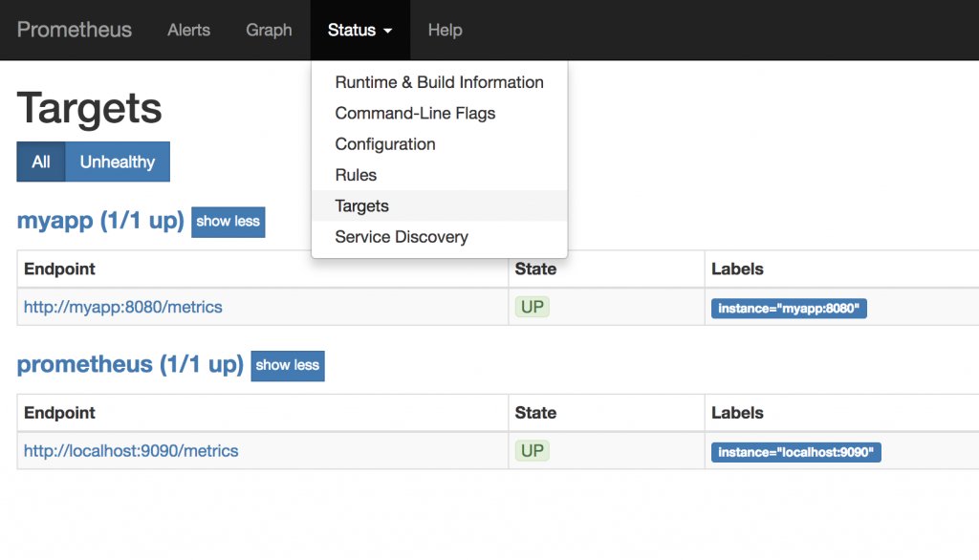Select Runtime & Build Information menu entry
The height and width of the screenshot is (560, 979).
[439, 82]
